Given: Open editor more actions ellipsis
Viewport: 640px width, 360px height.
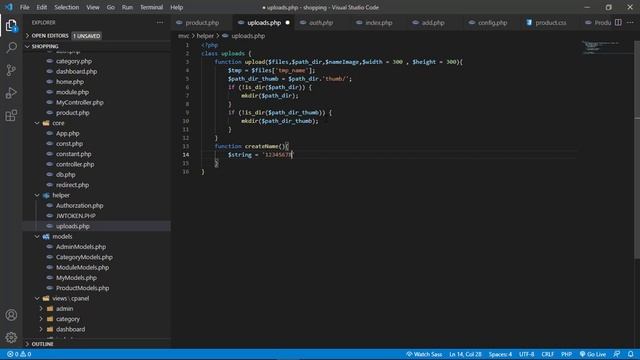Looking at the screenshot, I should (630, 22).
